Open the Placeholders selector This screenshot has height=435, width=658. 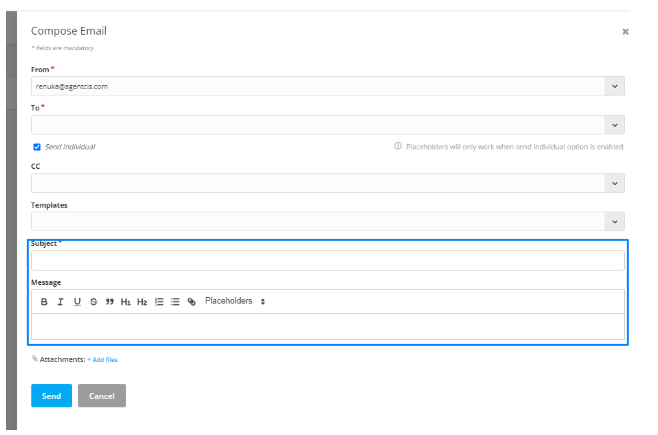[235, 301]
